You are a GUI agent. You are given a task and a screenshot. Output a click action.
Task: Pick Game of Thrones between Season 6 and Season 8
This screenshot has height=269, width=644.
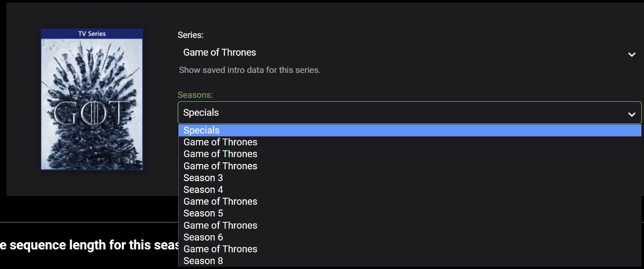tap(220, 249)
